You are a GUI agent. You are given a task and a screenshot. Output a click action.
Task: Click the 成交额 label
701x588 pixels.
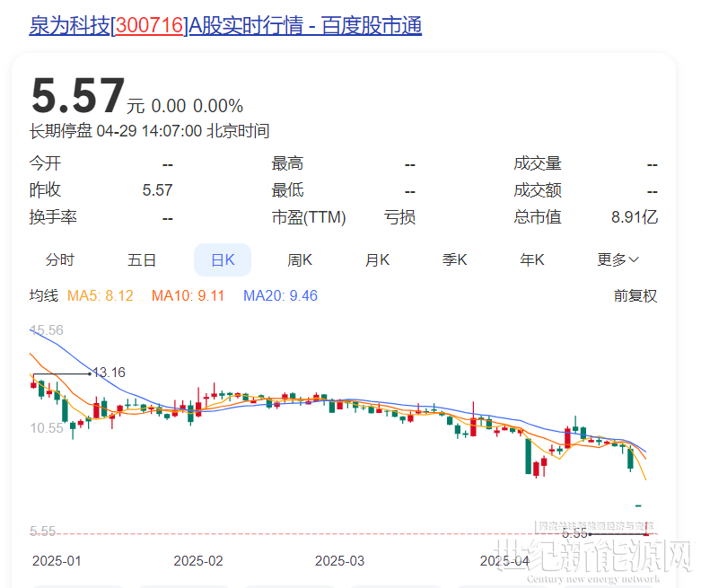point(538,190)
